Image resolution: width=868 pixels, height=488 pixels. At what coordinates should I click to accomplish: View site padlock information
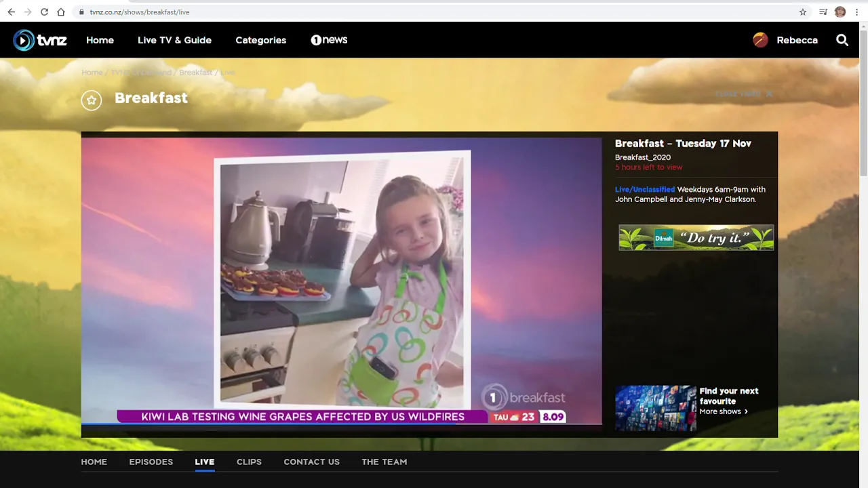(81, 12)
